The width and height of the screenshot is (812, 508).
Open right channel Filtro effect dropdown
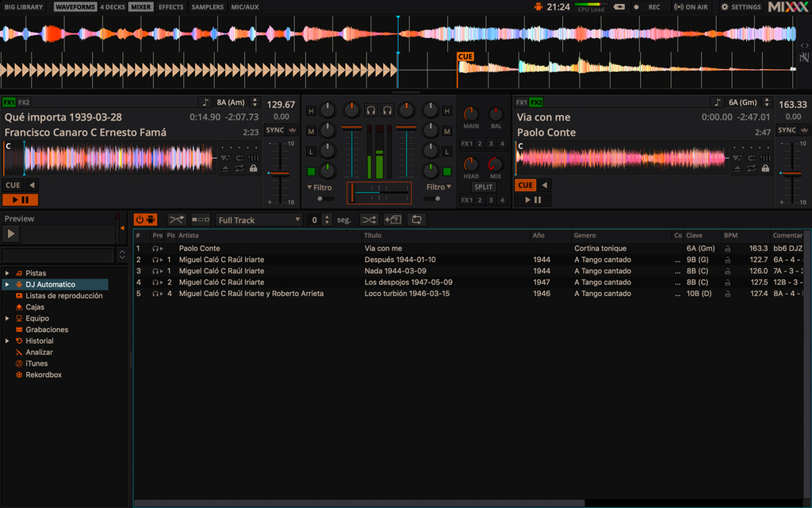pos(439,187)
